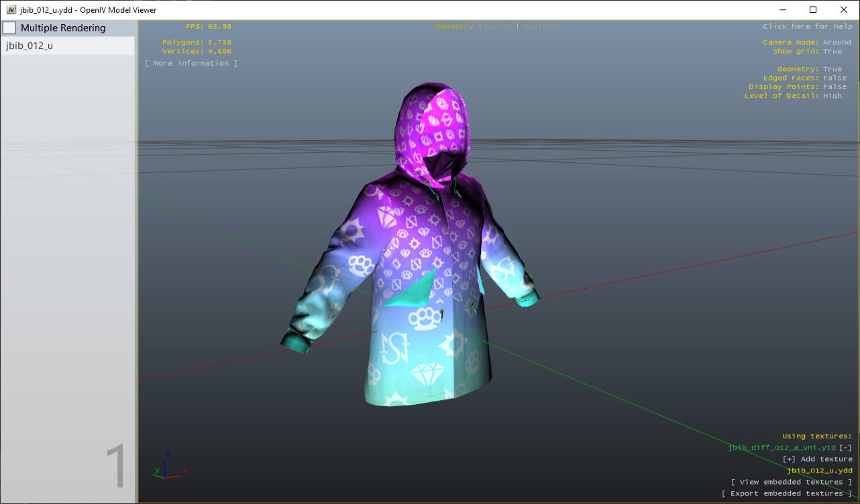The image size is (860, 504).
Task: Open the help via Click here for help
Action: [x=807, y=26]
